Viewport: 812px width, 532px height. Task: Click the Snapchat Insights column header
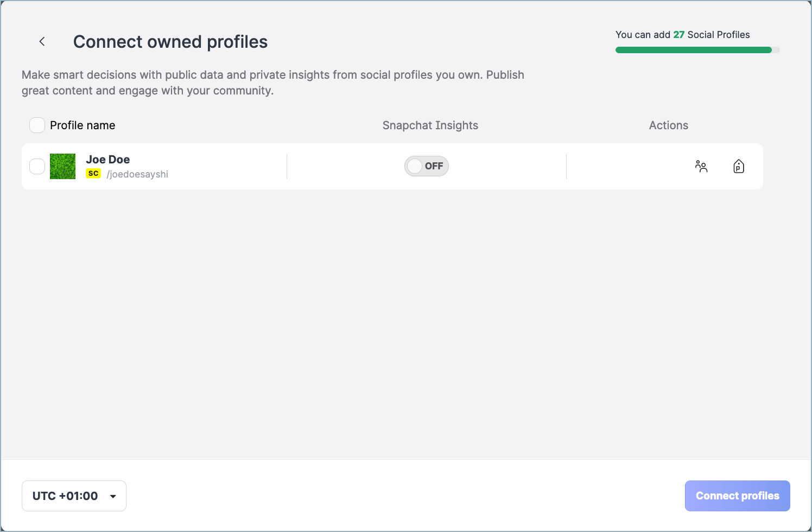coord(430,125)
